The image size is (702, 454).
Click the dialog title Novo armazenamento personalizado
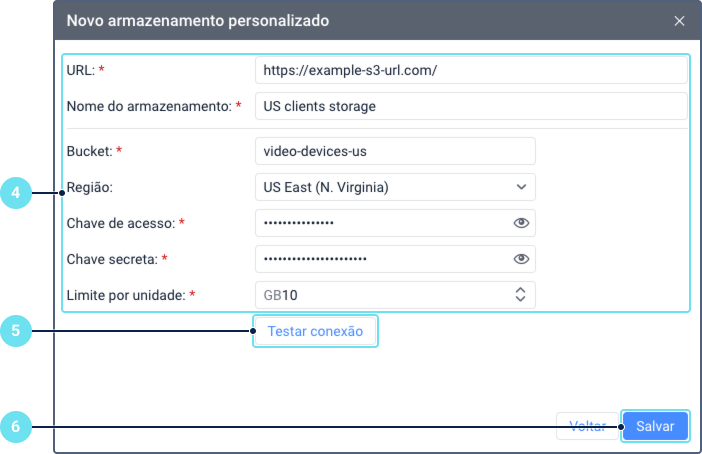click(198, 21)
